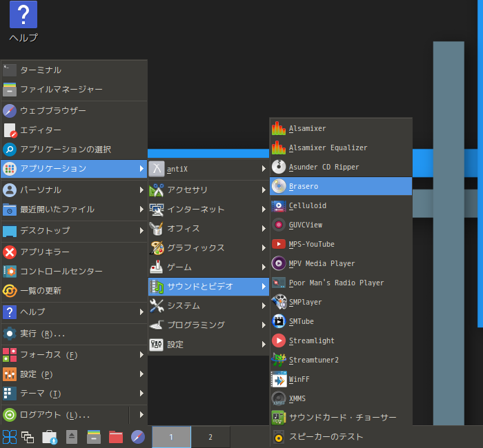Open 設定 (P) preferences submenu
This screenshot has height=448, width=483.
pyautogui.click(x=74, y=374)
